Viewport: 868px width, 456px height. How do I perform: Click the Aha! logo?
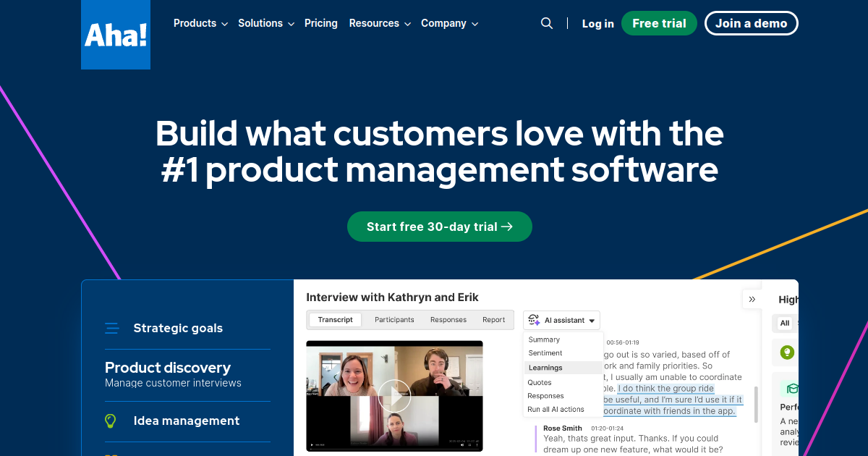[116, 35]
